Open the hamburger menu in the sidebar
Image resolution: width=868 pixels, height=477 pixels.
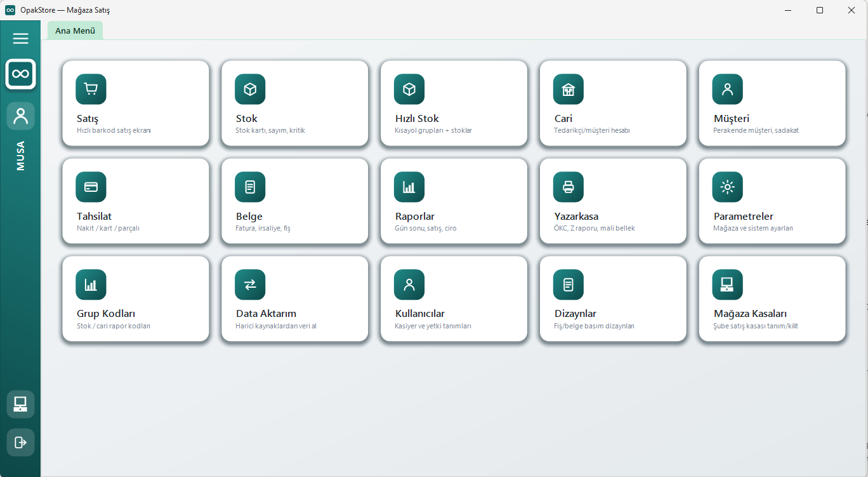21,39
